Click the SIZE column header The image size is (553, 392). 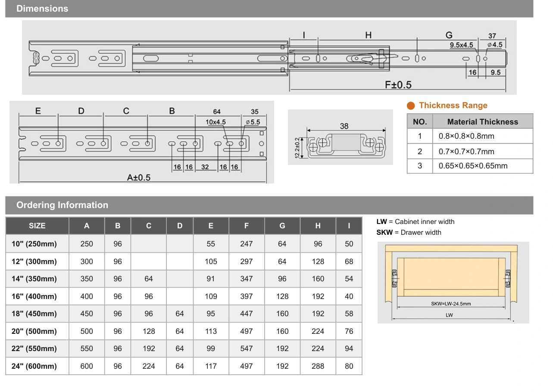pos(37,226)
